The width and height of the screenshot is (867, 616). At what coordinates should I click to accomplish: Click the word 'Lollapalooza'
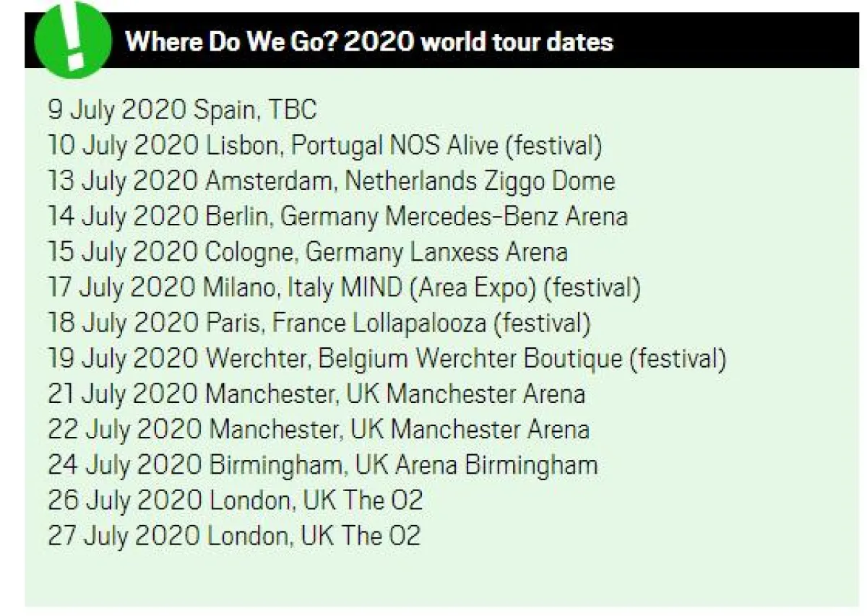(419, 323)
